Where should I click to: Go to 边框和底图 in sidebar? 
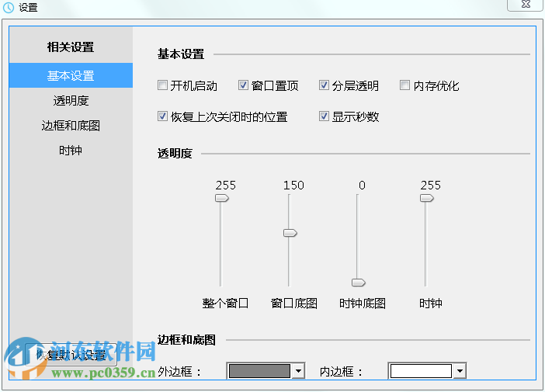pyautogui.click(x=71, y=126)
